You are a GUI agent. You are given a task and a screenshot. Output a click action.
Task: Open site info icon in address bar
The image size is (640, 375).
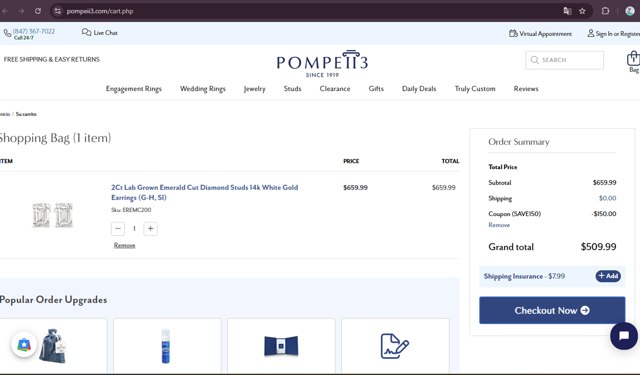coord(58,11)
